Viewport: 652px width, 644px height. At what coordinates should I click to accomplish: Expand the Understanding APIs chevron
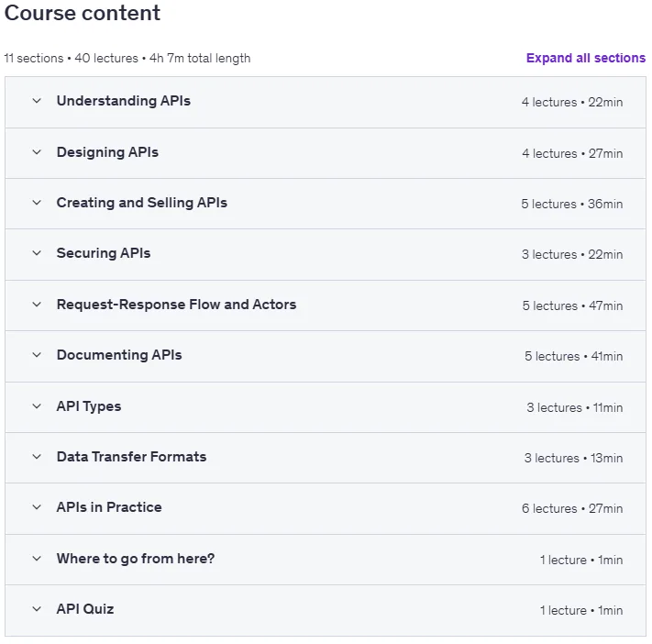point(37,101)
